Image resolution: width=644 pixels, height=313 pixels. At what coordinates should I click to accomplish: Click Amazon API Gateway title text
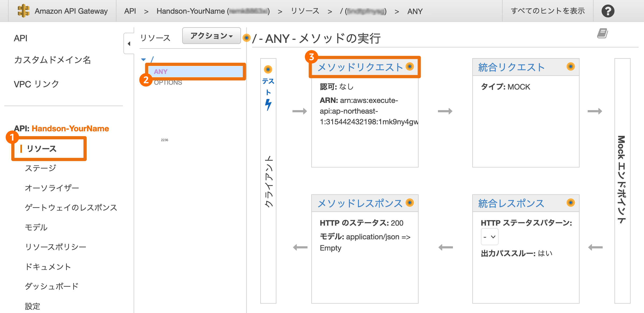click(71, 11)
